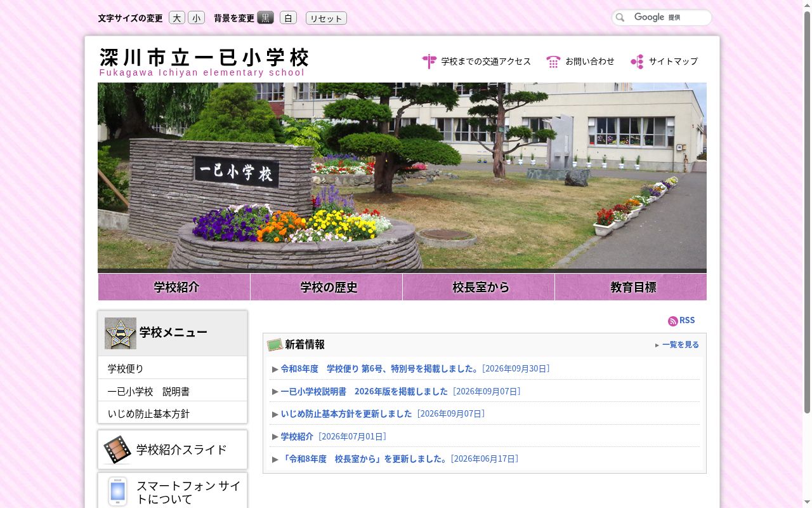
Task: Open サイトマップ link
Action: coord(673,62)
